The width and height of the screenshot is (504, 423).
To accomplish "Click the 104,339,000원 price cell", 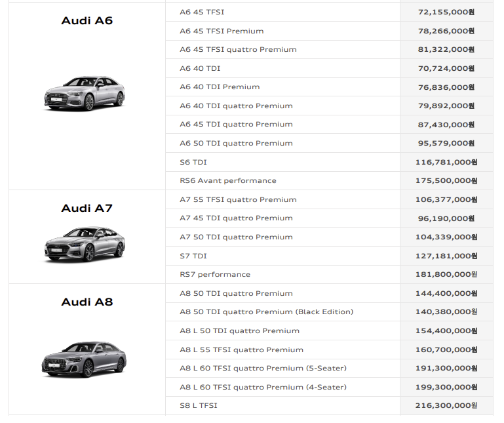I will click(x=446, y=237).
